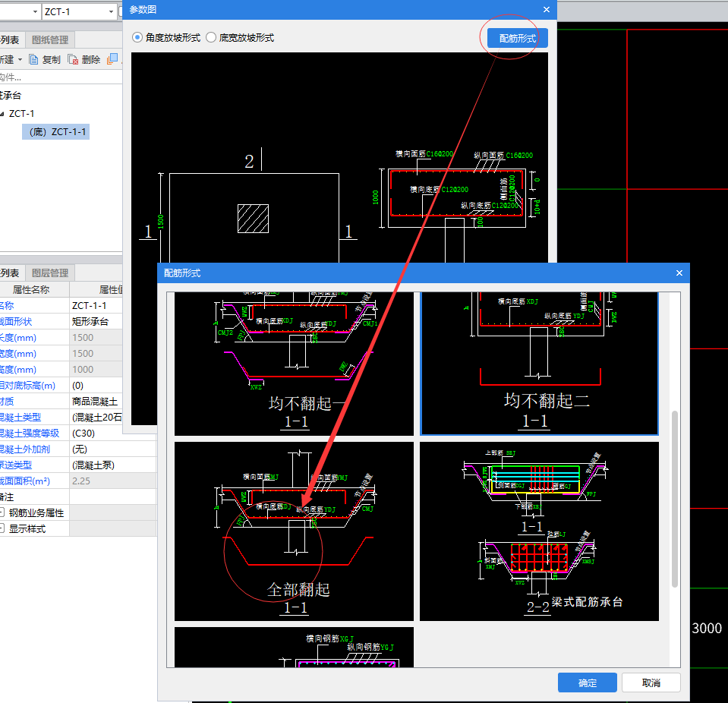Select the 角度放坡形式 radio option
Screen dimensions: 728x703
click(137, 38)
